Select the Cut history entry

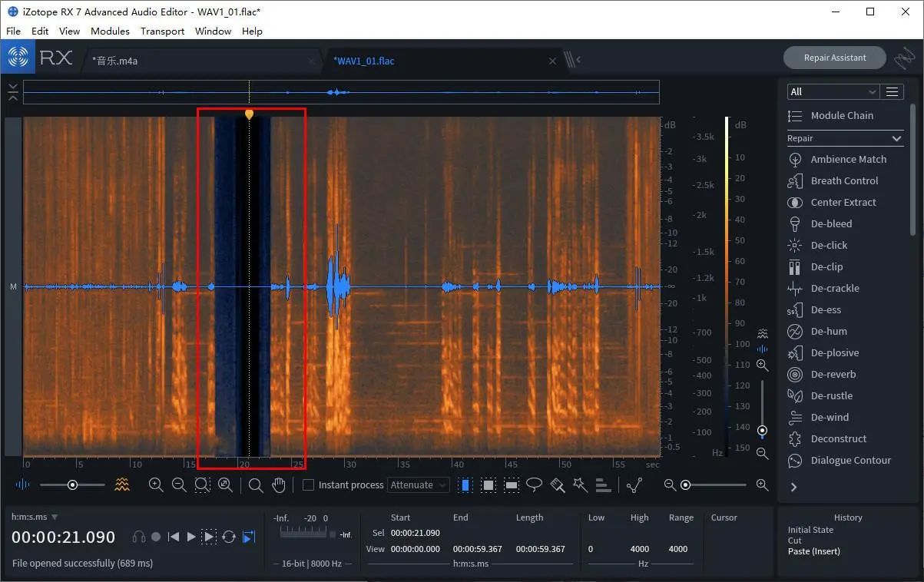[794, 541]
